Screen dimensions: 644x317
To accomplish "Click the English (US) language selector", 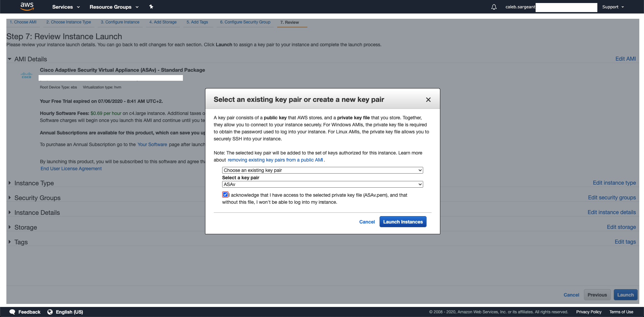I will pos(69,312).
